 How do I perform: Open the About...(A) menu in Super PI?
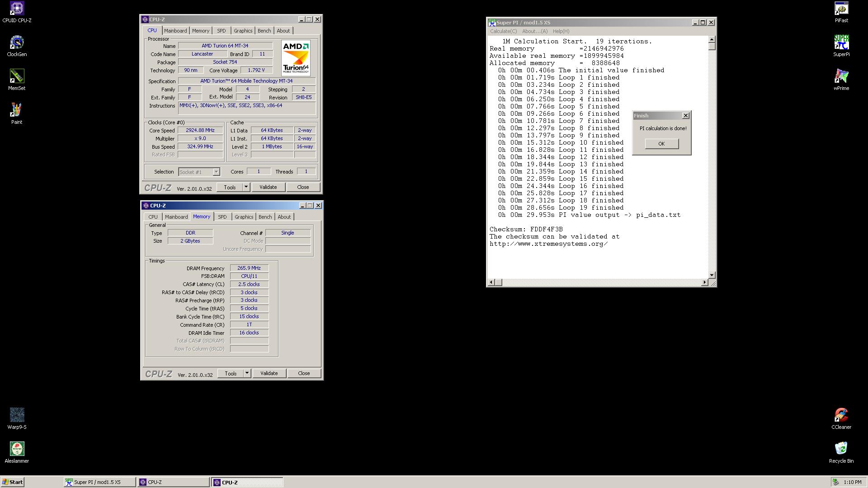(x=535, y=31)
